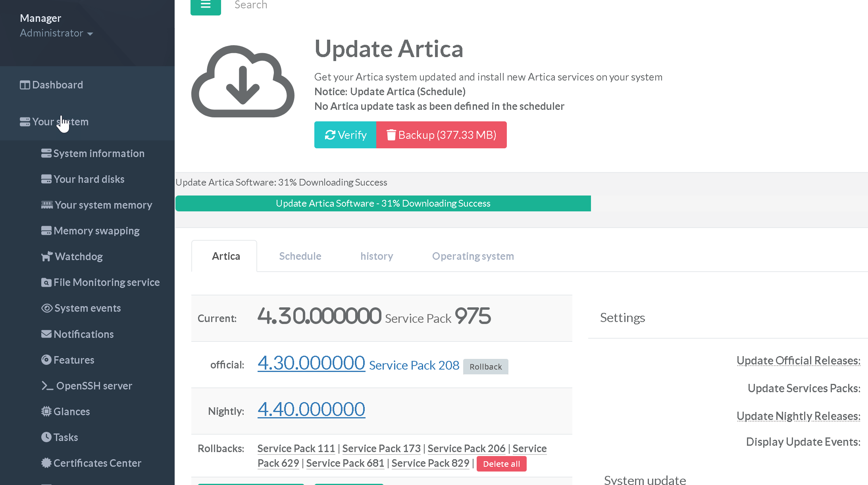
Task: Switch to the Schedule tab
Action: tap(300, 256)
